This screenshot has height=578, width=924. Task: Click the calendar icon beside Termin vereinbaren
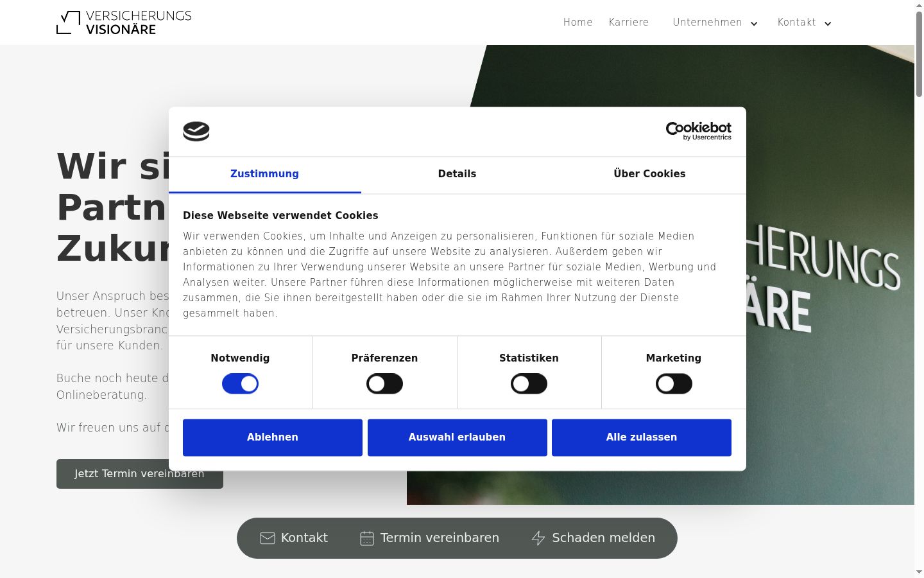[x=367, y=538]
